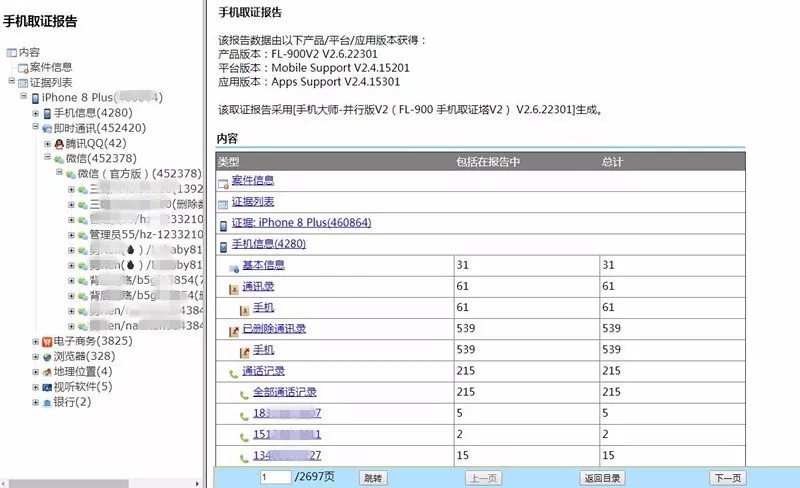Click the 返回目录 button
The image size is (800, 488).
603,478
